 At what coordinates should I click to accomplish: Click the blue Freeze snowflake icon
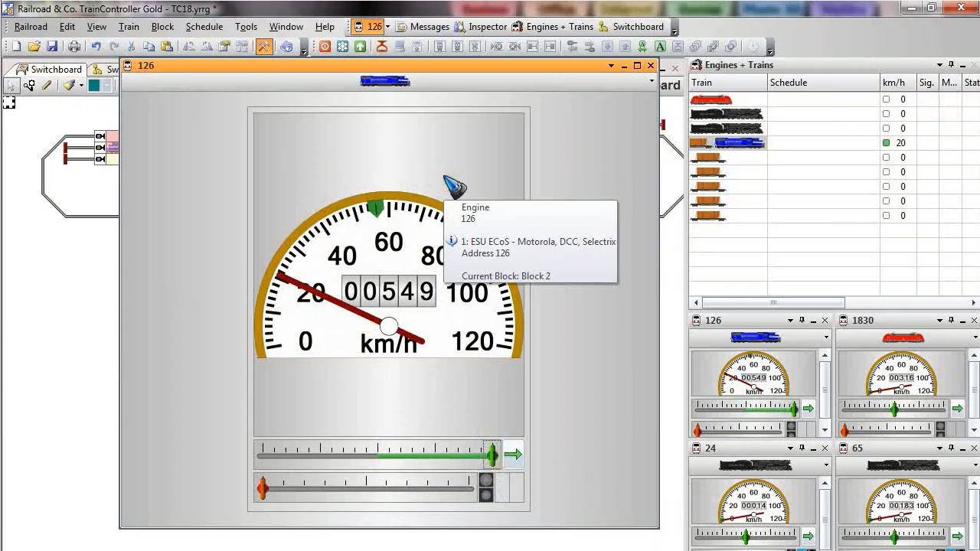coord(342,47)
